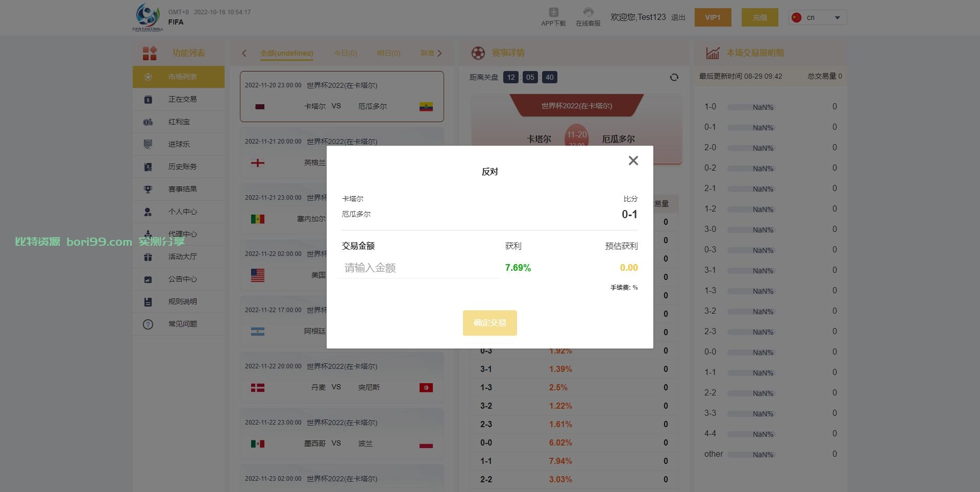Click the next arrow in match tabs
The width and height of the screenshot is (980, 492).
pos(439,53)
